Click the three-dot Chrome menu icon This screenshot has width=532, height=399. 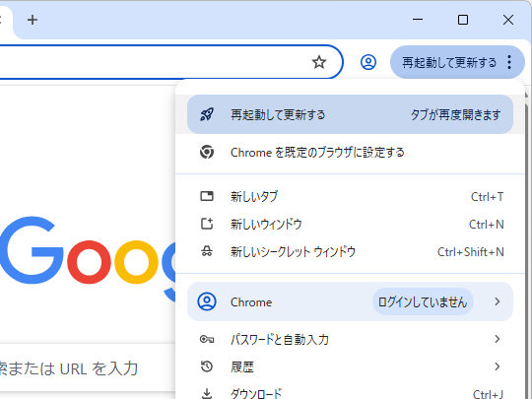click(x=509, y=62)
